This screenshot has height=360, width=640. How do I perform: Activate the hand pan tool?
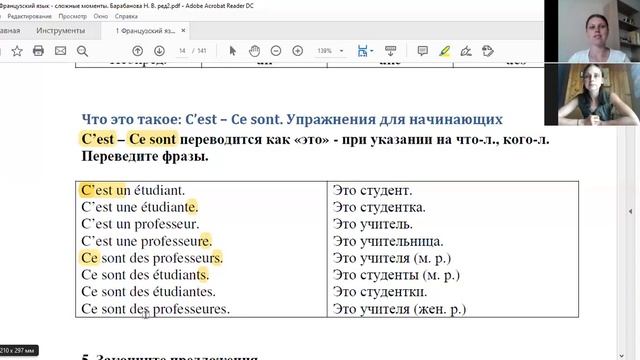(x=254, y=51)
